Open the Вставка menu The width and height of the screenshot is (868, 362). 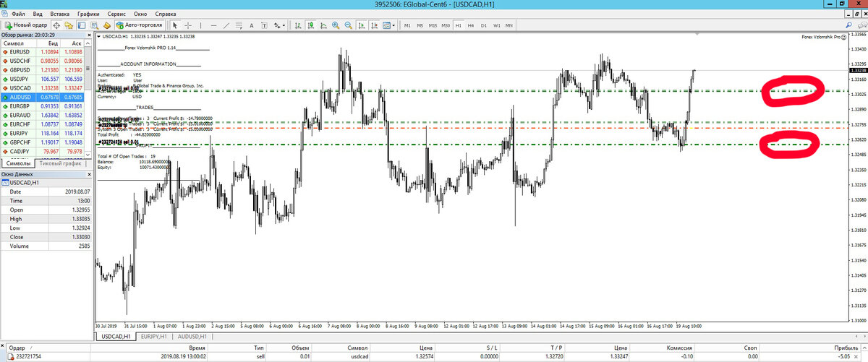coord(61,14)
